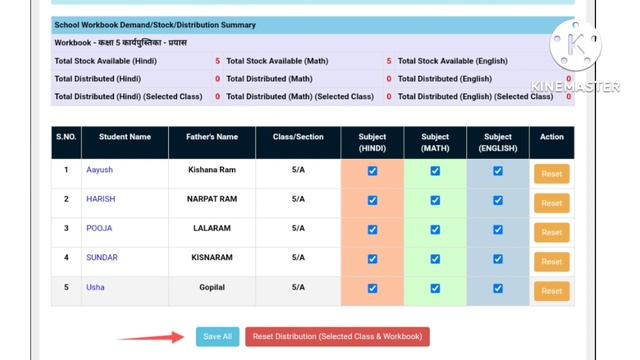Toggle Math checkbox for HARISH

pos(435,200)
